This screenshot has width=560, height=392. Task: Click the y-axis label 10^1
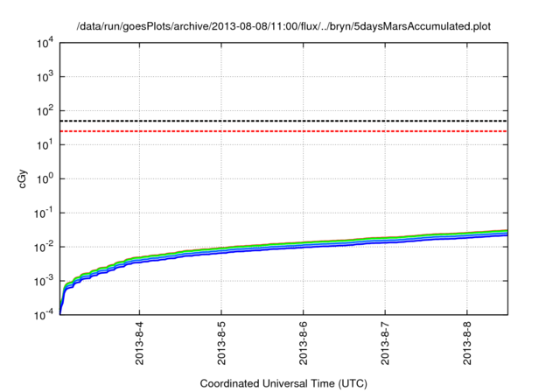[45, 145]
